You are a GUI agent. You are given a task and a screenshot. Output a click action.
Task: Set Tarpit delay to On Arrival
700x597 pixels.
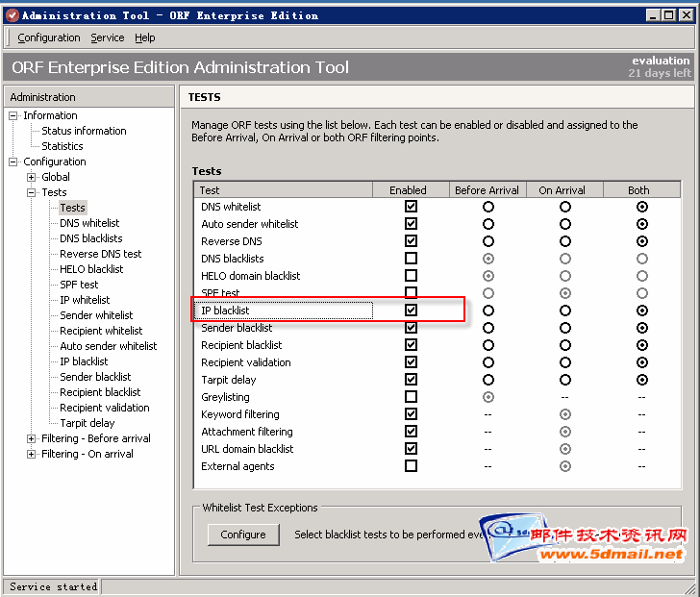tap(565, 380)
